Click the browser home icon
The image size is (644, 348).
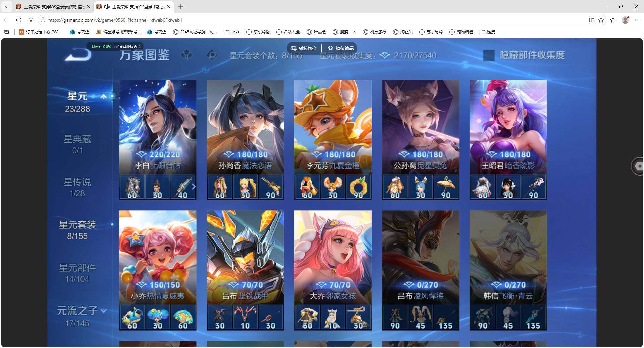pos(31,20)
